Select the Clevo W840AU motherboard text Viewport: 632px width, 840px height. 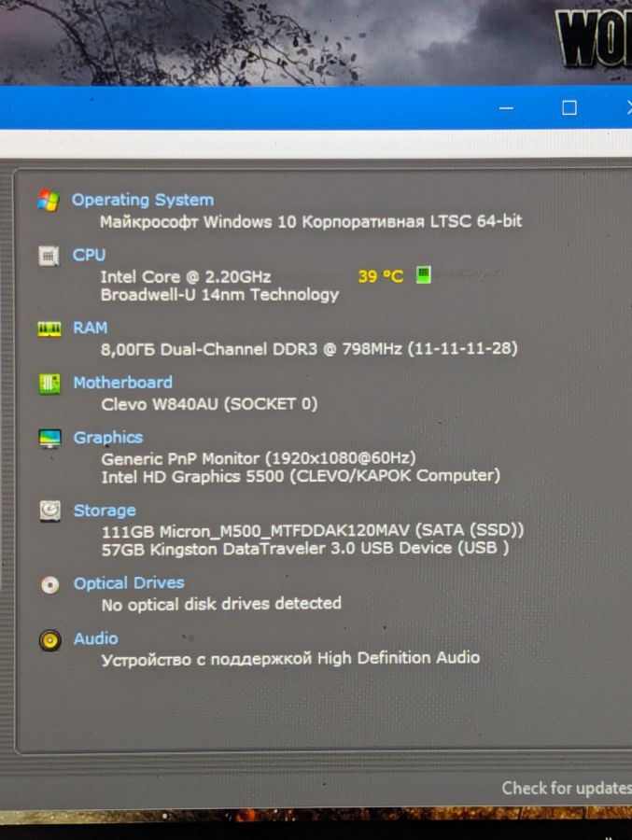(209, 404)
